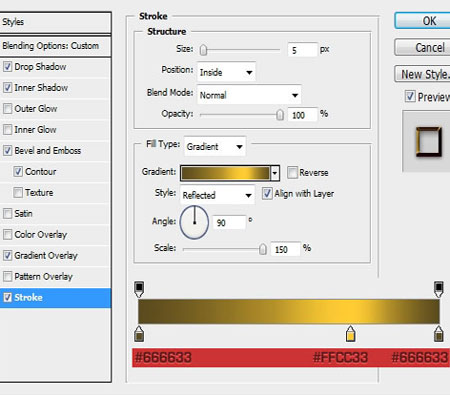Open the Blend Mode dropdown showing Normal

249,95
